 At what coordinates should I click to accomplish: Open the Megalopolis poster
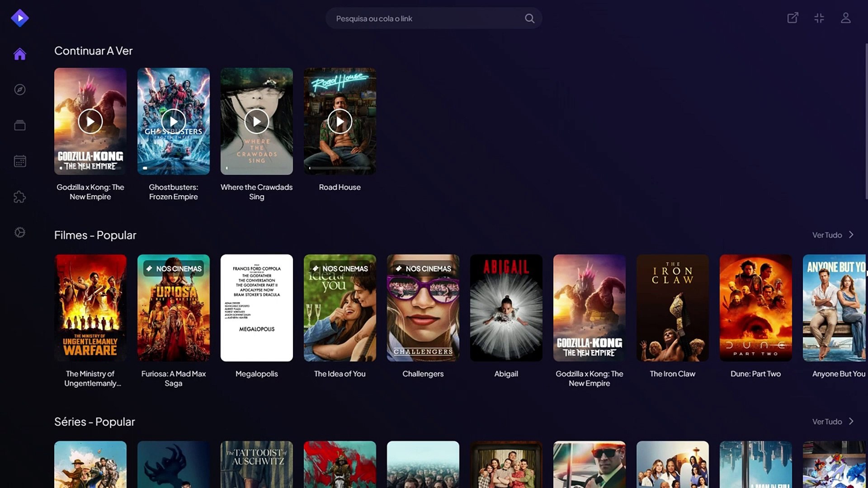(x=257, y=308)
